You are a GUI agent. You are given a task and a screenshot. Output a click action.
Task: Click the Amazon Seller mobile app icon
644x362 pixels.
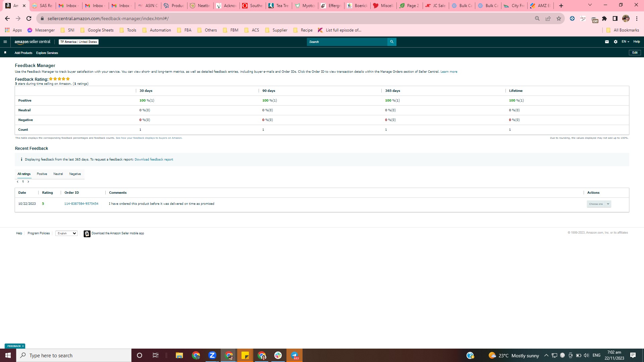[x=87, y=234]
